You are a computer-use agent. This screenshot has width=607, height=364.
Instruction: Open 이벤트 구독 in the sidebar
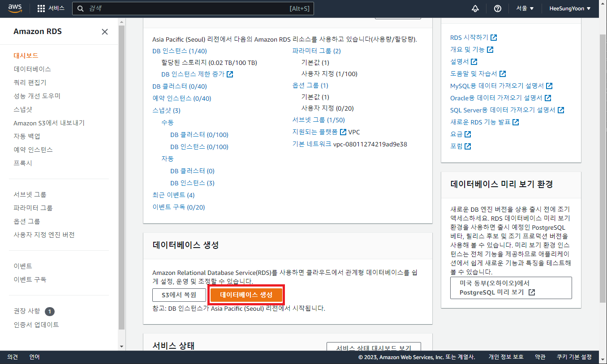[x=30, y=279]
